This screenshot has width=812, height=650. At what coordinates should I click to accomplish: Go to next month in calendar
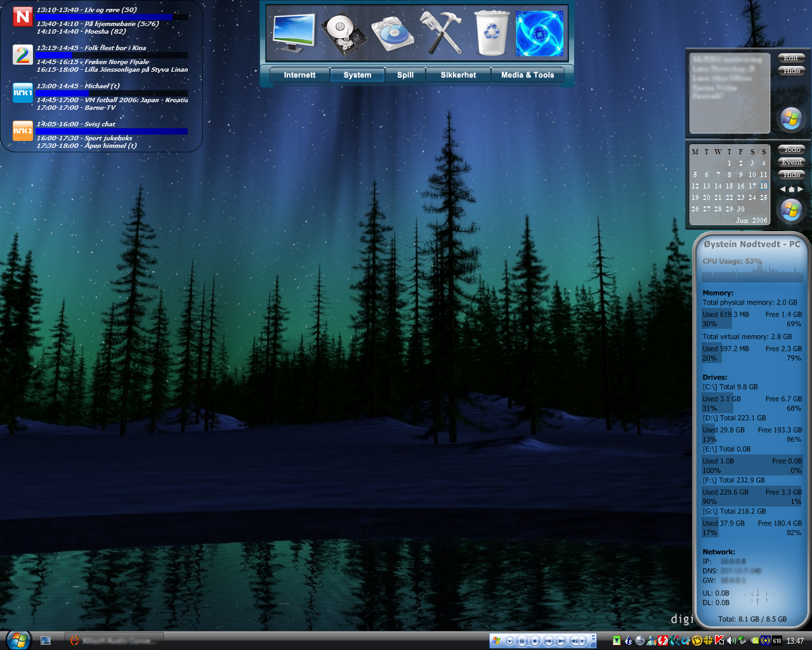click(x=800, y=189)
